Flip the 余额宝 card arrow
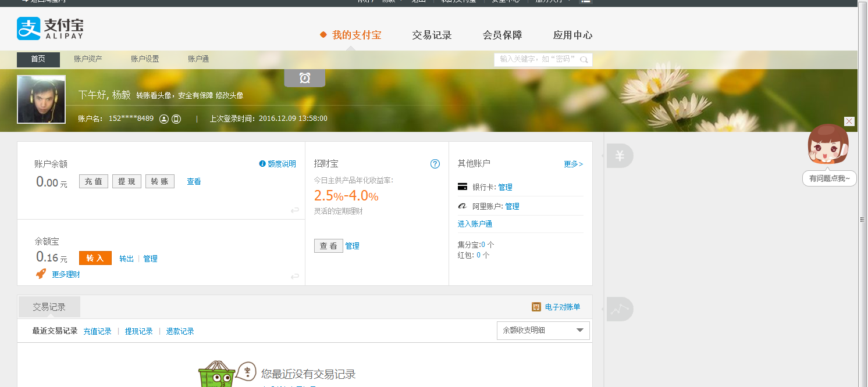This screenshot has height=387, width=868. tap(295, 277)
